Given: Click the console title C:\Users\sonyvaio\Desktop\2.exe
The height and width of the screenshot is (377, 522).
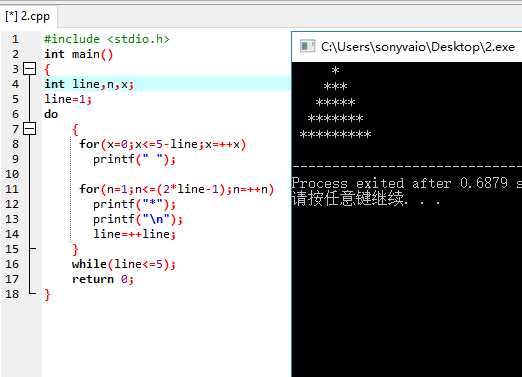Looking at the screenshot, I should 418,47.
